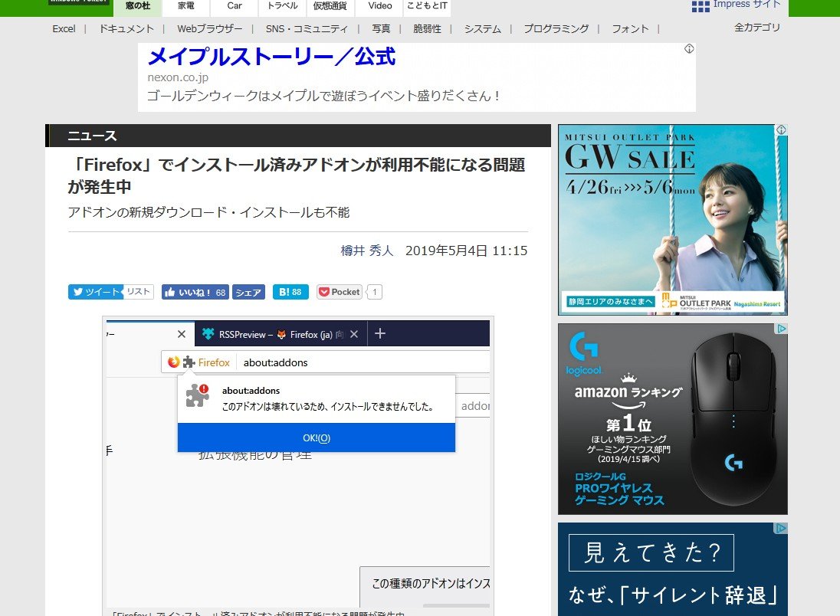Open the Webブラウザー category
The width and height of the screenshot is (840, 616).
(x=209, y=29)
